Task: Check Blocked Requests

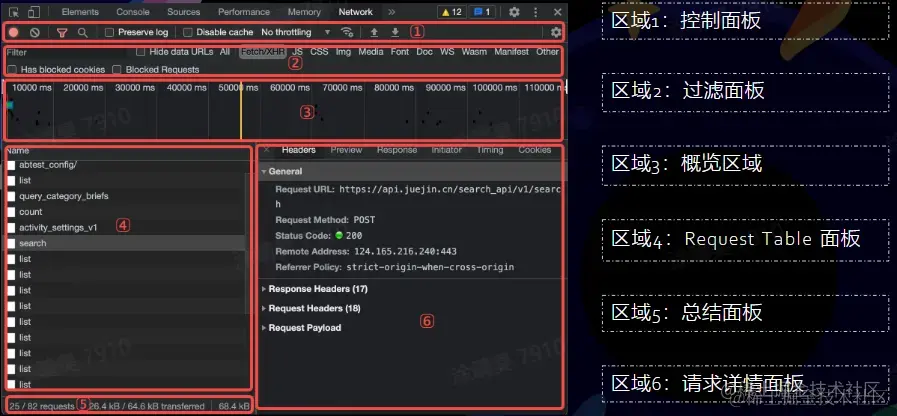Action: 117,69
